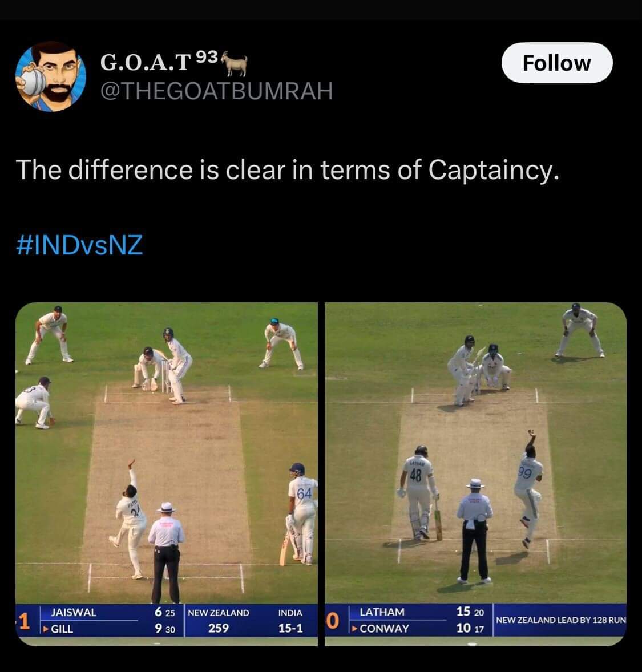Click the India 15-1 score in left image
642x672 pixels.
290,621
